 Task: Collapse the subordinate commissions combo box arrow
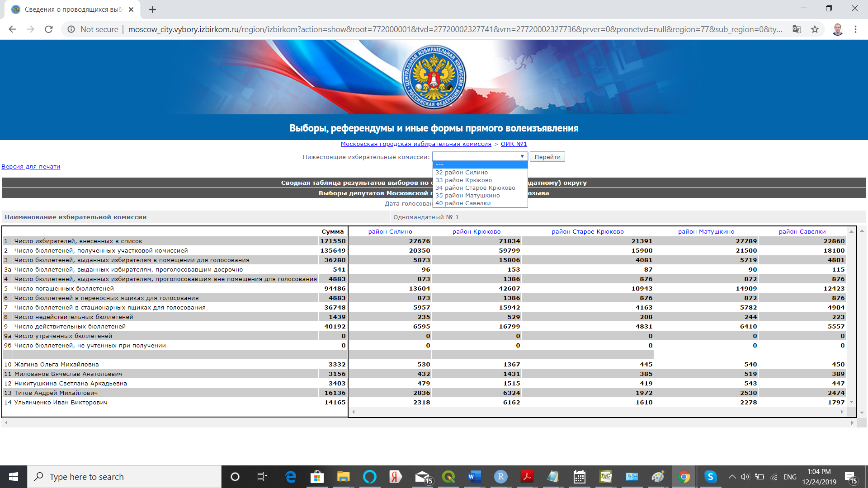tap(522, 157)
